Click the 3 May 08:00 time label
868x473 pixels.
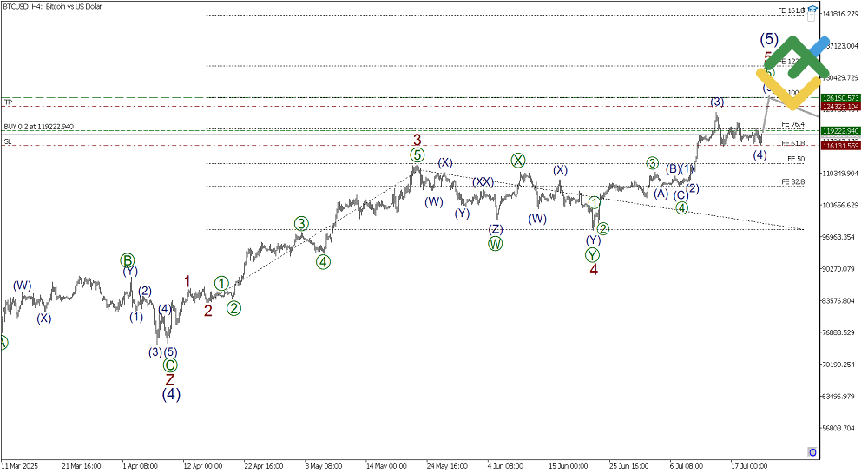pyautogui.click(x=323, y=466)
